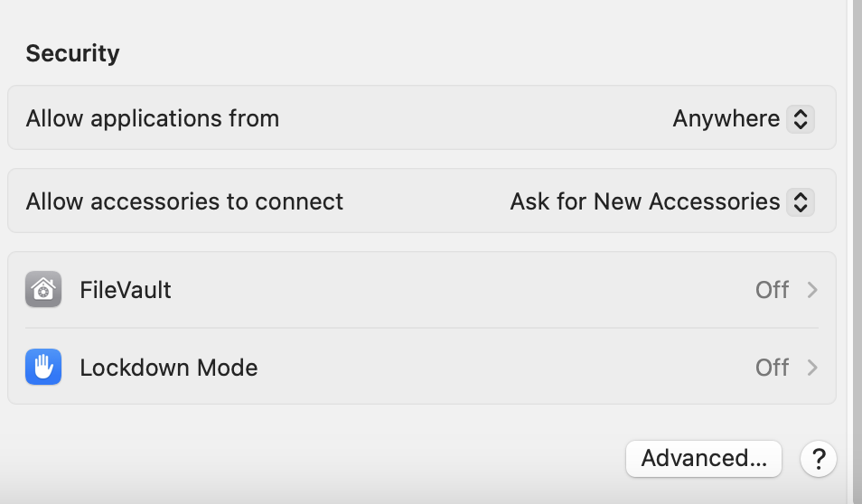Select the FileVault label text
Screen dimensions: 862x504
tap(126, 290)
